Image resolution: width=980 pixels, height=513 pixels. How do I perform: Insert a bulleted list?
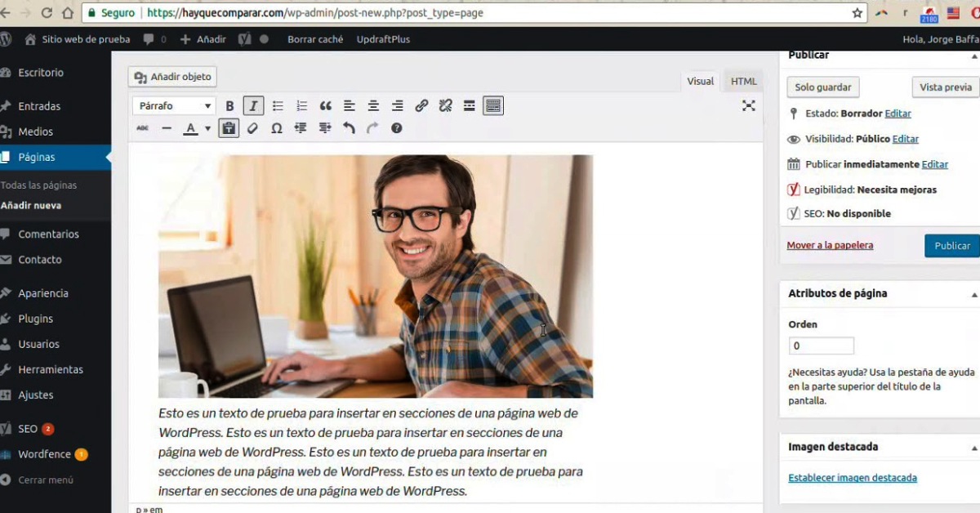[x=278, y=105]
